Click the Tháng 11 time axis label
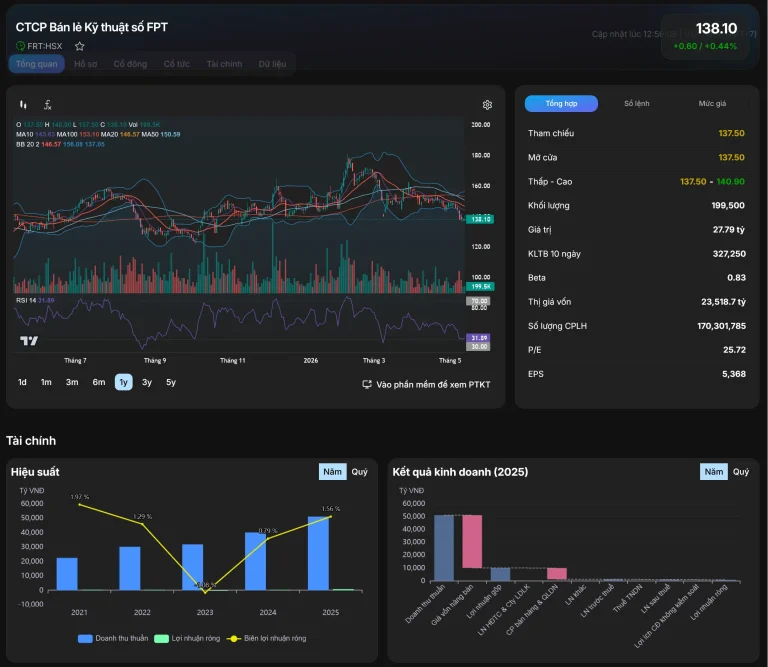 click(232, 360)
